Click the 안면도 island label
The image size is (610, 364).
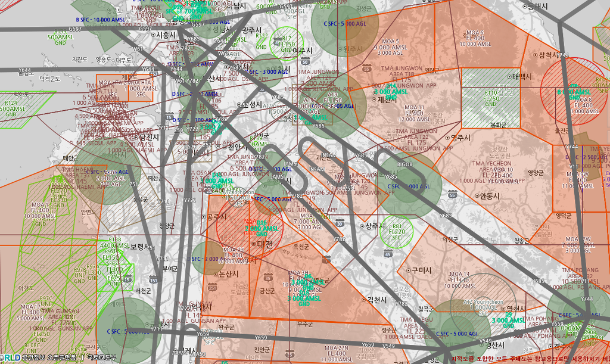[x=88, y=212]
